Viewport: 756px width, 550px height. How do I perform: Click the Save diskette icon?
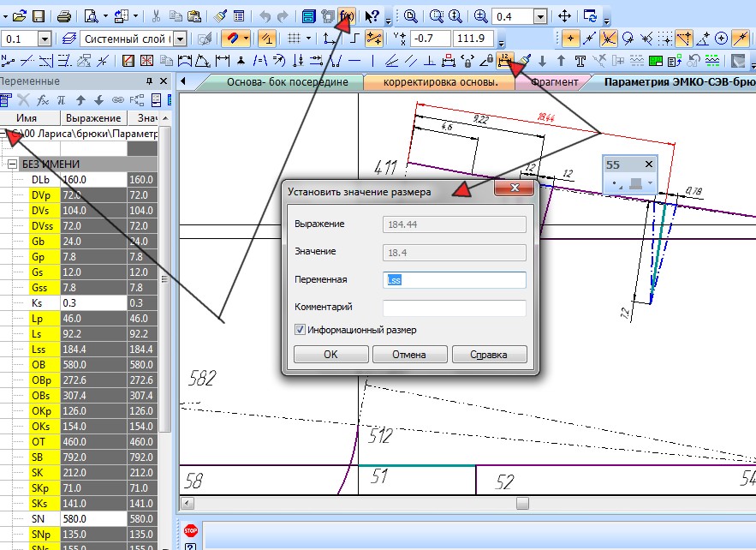38,16
